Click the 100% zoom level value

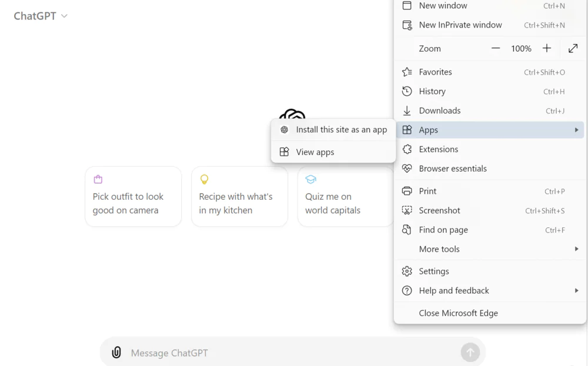click(x=521, y=49)
